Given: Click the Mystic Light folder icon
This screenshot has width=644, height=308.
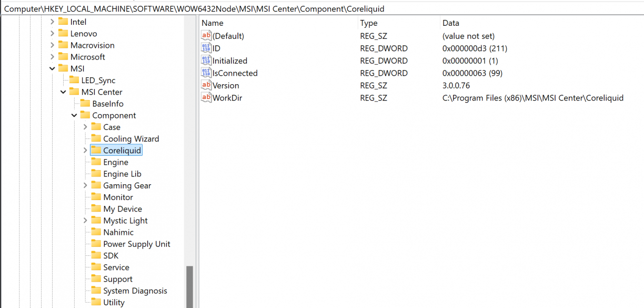Looking at the screenshot, I should [96, 221].
